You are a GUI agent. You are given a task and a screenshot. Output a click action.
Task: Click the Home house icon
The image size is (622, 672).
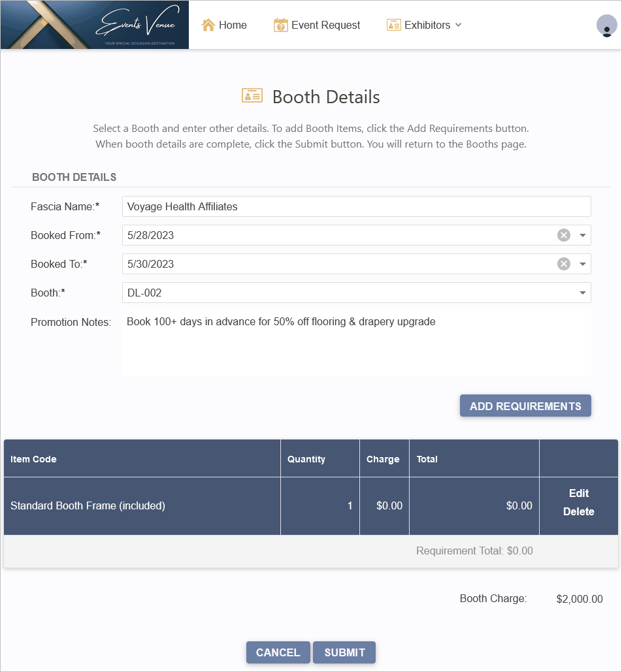pos(208,25)
